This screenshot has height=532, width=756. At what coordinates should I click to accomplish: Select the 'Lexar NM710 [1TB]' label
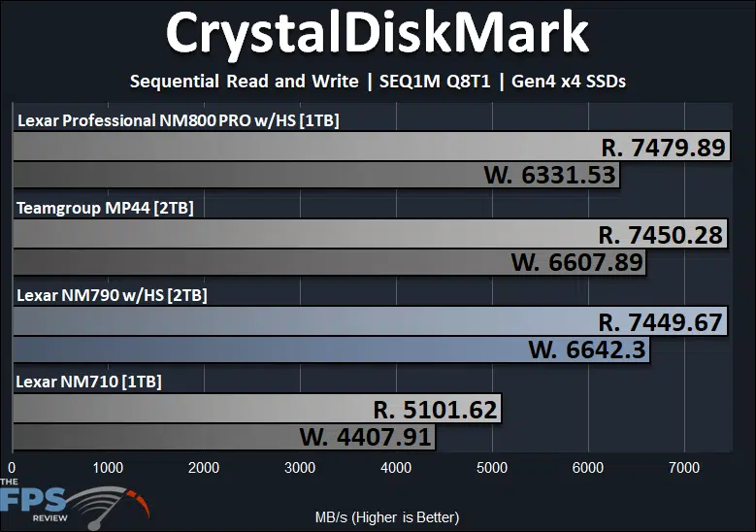pyautogui.click(x=88, y=382)
